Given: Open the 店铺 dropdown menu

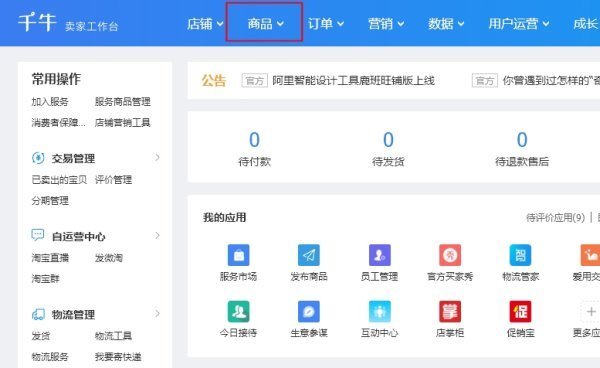Looking at the screenshot, I should [205, 24].
